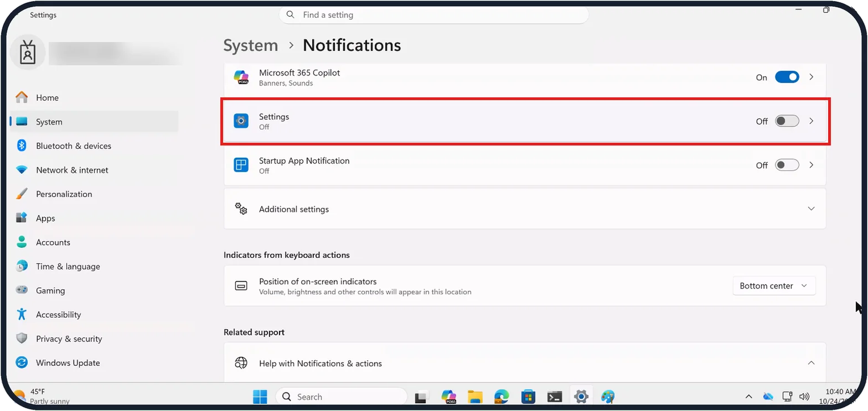Expand the Additional settings section
868x411 pixels.
click(x=525, y=209)
